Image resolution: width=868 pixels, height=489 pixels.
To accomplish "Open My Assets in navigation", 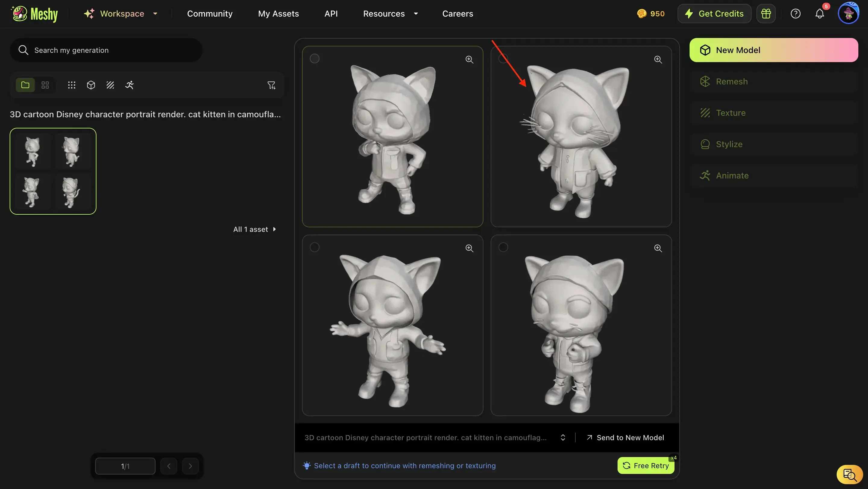I will pyautogui.click(x=278, y=14).
